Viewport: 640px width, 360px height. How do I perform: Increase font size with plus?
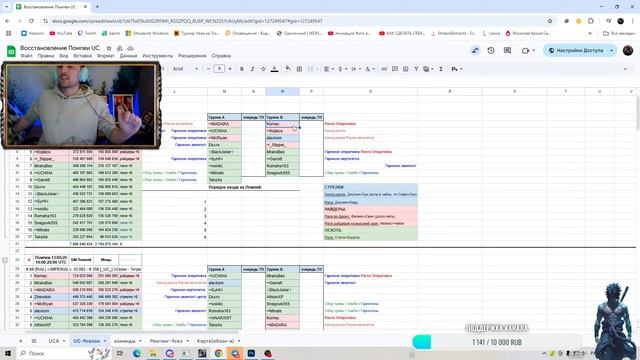pos(230,69)
